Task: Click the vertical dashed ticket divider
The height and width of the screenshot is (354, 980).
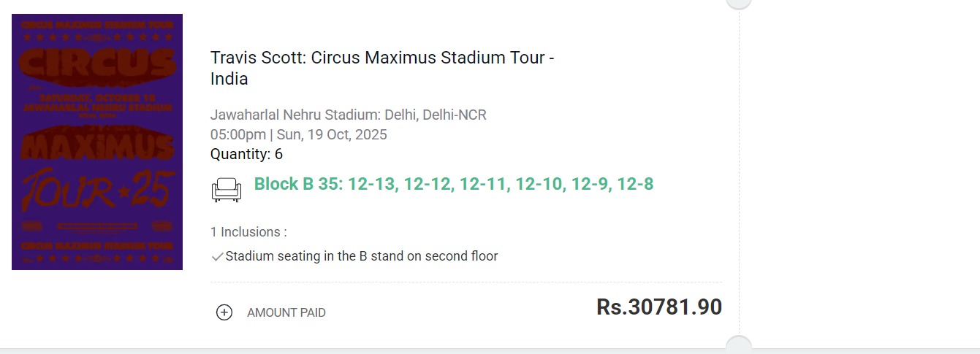Action: [739, 175]
